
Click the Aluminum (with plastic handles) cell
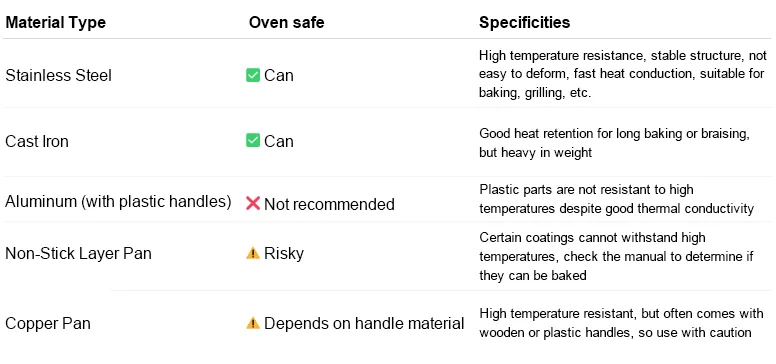pyautogui.click(x=118, y=202)
